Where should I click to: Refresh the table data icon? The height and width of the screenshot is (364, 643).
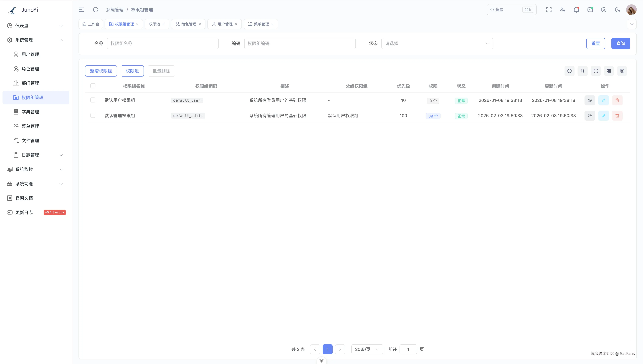coord(570,71)
